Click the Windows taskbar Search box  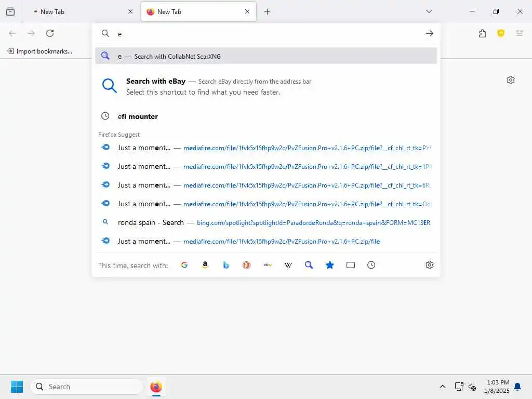point(87,387)
